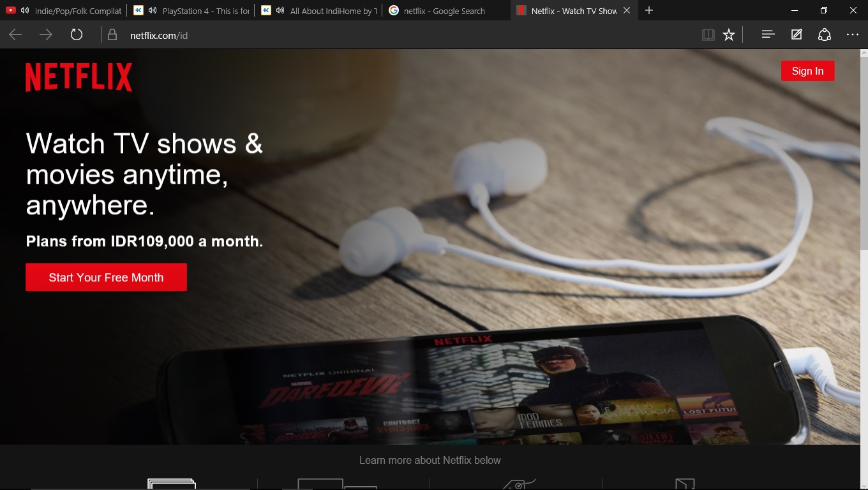The height and width of the screenshot is (490, 868).
Task: Close the Netflix tab with its X
Action: coord(627,11)
